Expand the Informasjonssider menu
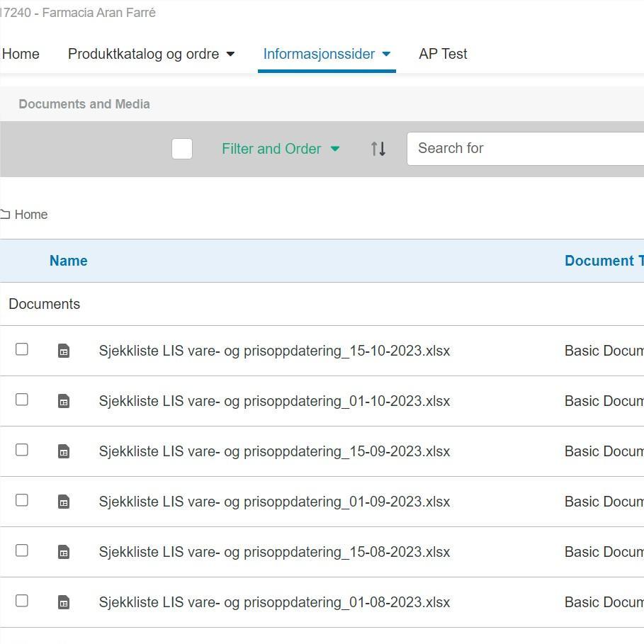644x644 pixels. click(327, 54)
